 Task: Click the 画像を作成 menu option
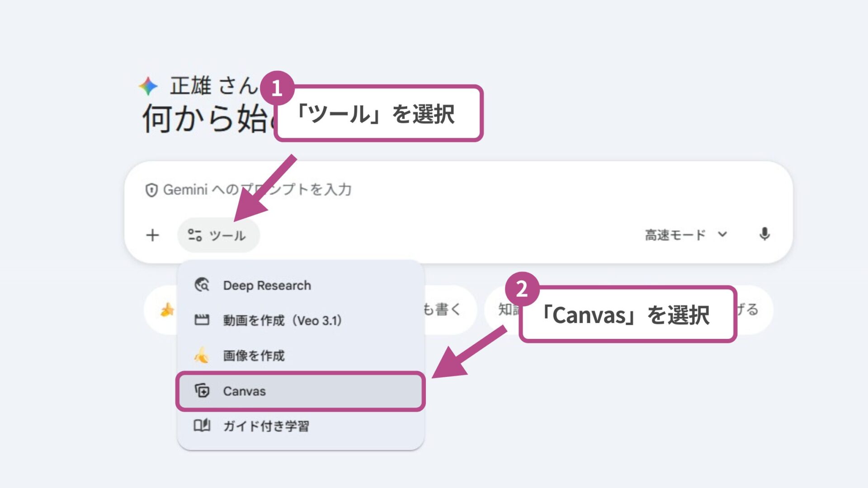[254, 356]
